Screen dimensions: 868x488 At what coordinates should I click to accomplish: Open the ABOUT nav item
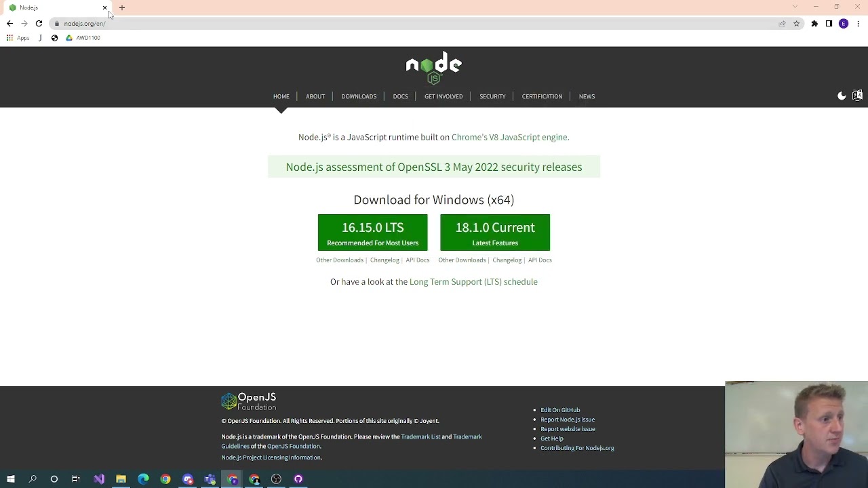click(315, 96)
